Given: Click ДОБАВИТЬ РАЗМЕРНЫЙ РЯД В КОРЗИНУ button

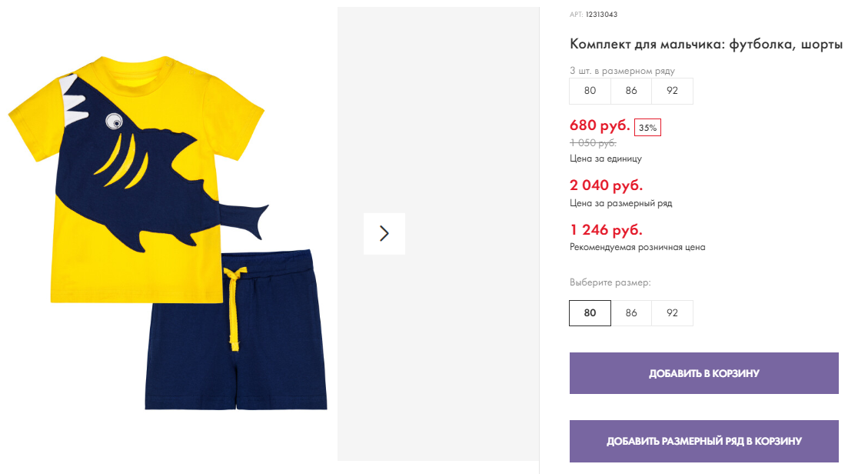Looking at the screenshot, I should (x=704, y=442).
